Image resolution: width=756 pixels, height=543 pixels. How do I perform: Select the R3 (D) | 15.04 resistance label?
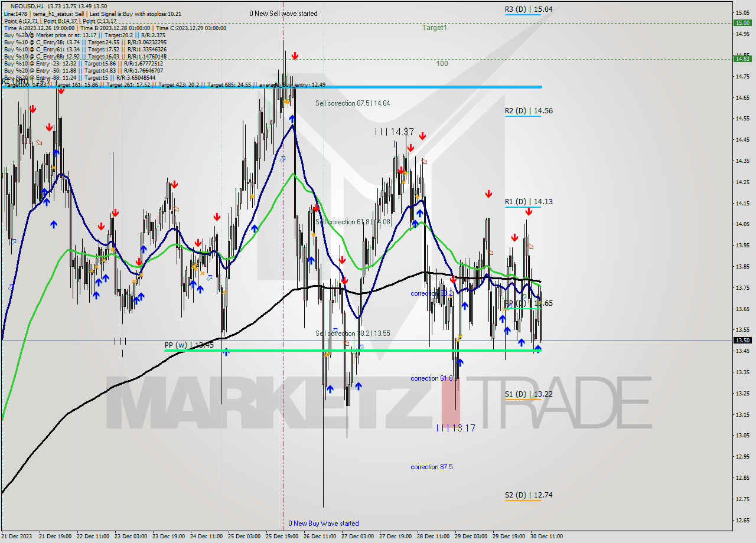[529, 9]
